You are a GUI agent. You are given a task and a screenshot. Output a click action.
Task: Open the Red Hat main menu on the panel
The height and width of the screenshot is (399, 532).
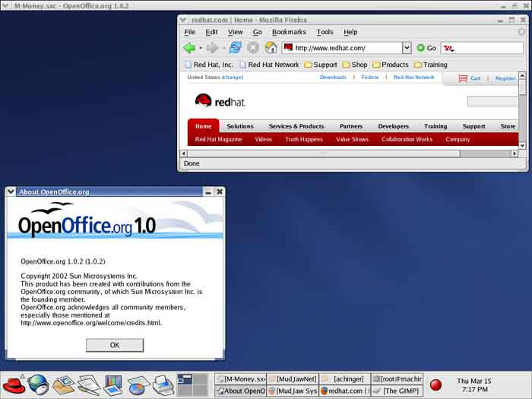point(13,385)
